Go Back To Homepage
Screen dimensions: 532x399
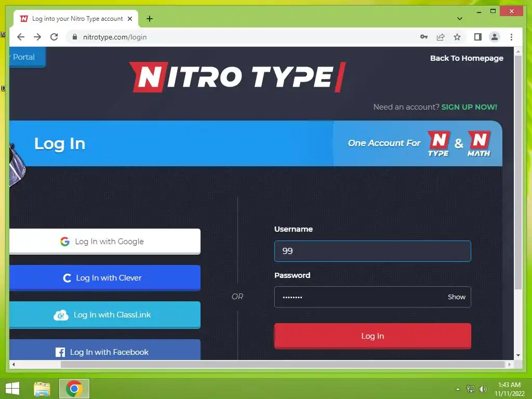467,58
